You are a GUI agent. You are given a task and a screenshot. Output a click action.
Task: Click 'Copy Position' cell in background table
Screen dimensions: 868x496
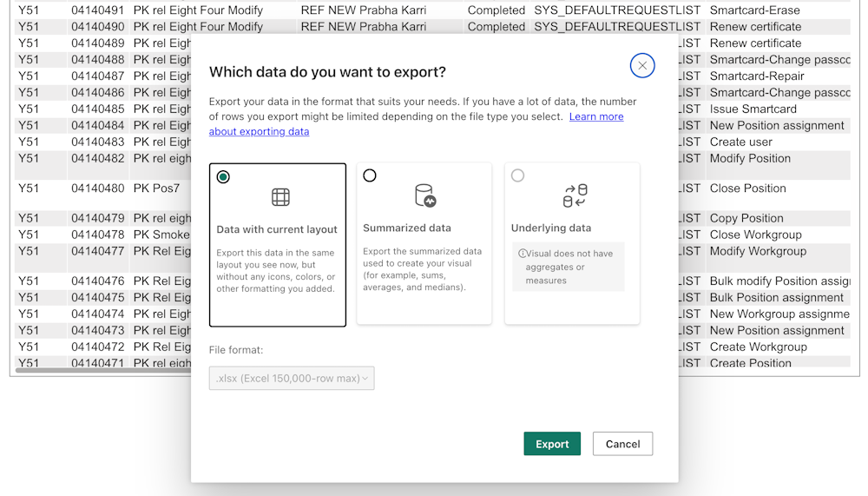point(746,218)
